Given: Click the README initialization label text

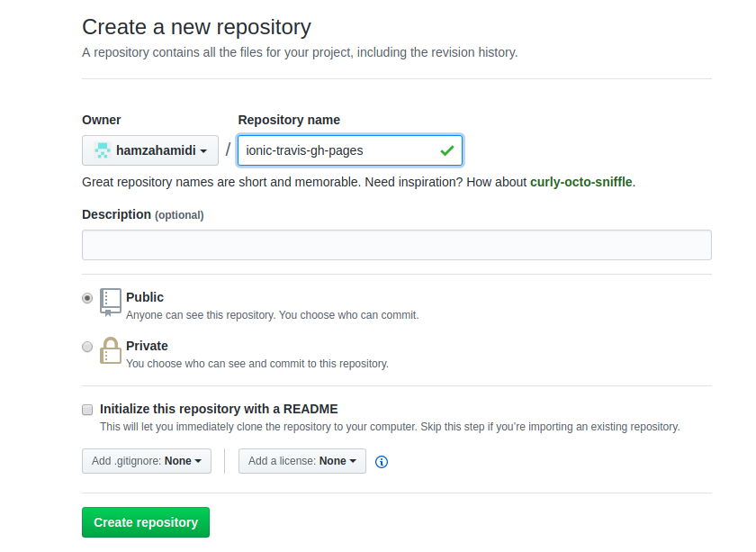Looking at the screenshot, I should point(219,409).
